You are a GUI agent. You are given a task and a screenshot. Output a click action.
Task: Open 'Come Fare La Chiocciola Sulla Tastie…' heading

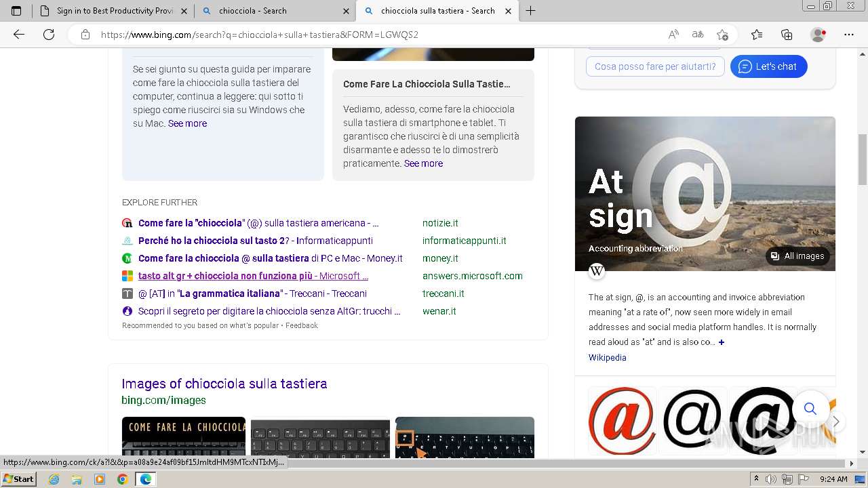pyautogui.click(x=427, y=84)
